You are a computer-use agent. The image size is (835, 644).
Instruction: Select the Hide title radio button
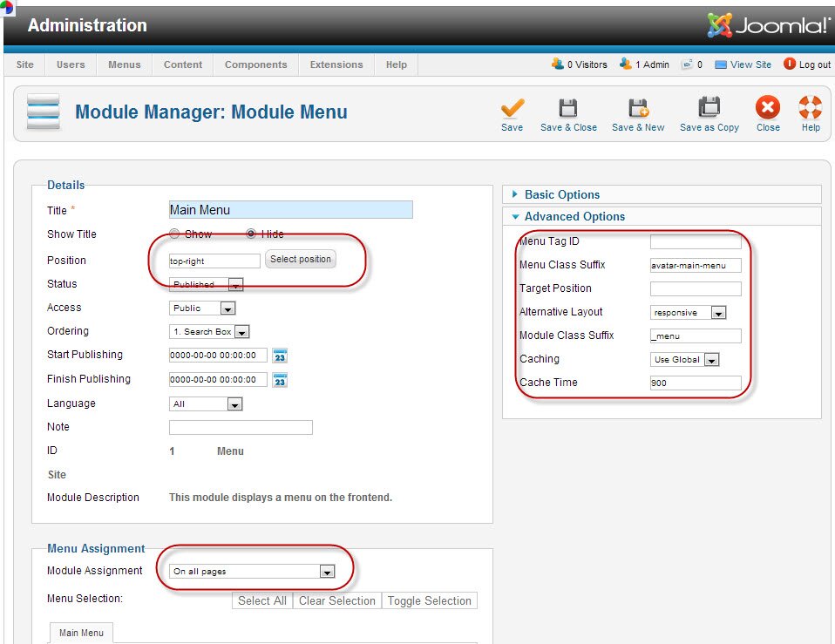251,234
